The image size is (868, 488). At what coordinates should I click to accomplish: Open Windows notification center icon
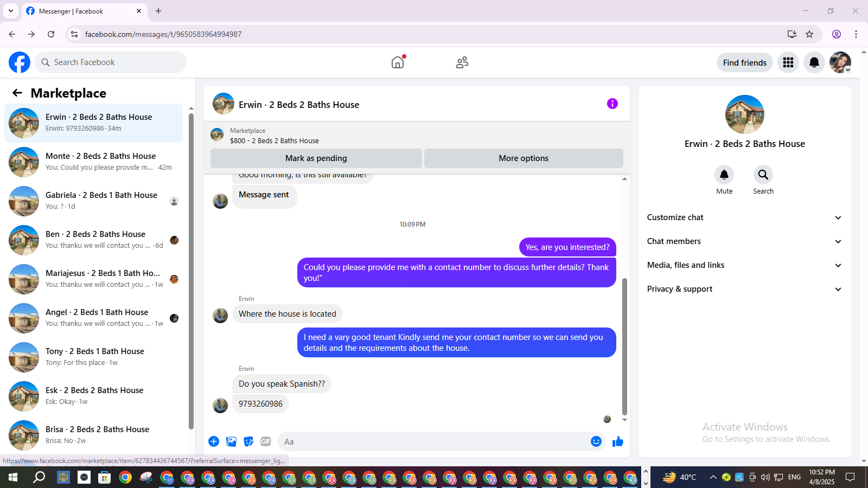coord(850,477)
